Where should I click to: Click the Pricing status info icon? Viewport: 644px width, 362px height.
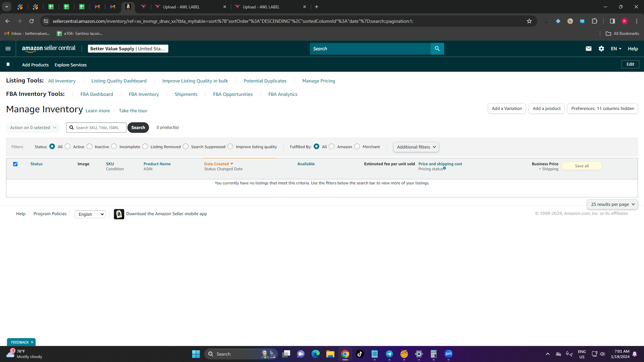(444, 168)
